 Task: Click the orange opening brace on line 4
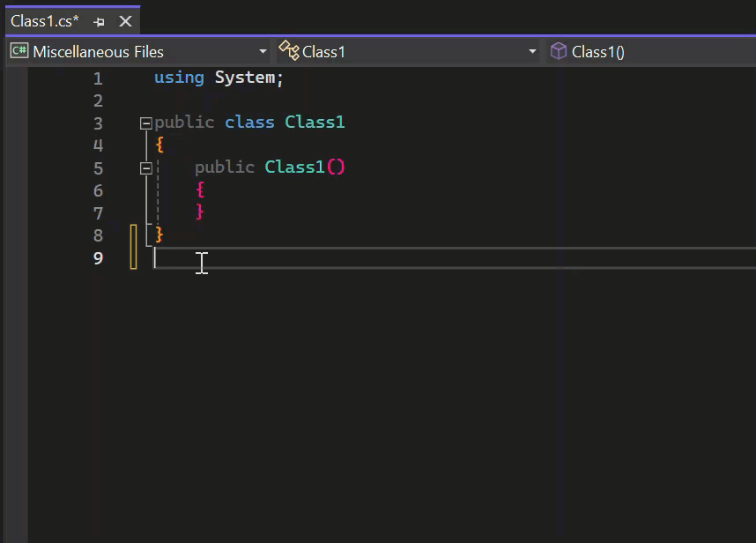(x=159, y=145)
